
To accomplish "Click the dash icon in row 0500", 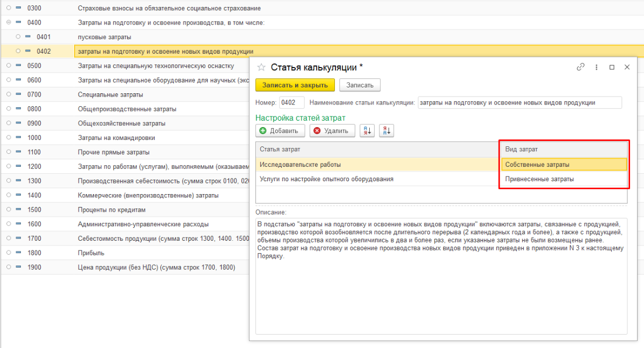I will tap(18, 65).
